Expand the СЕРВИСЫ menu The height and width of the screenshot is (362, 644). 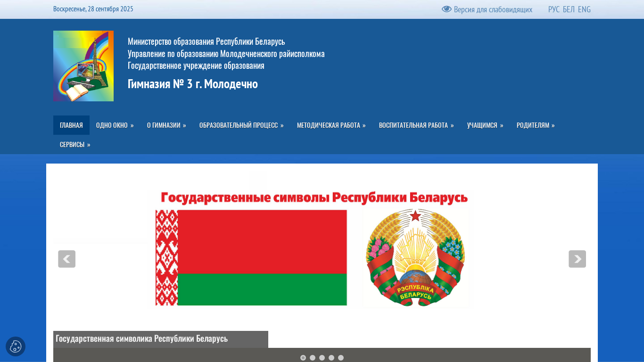pyautogui.click(x=75, y=145)
